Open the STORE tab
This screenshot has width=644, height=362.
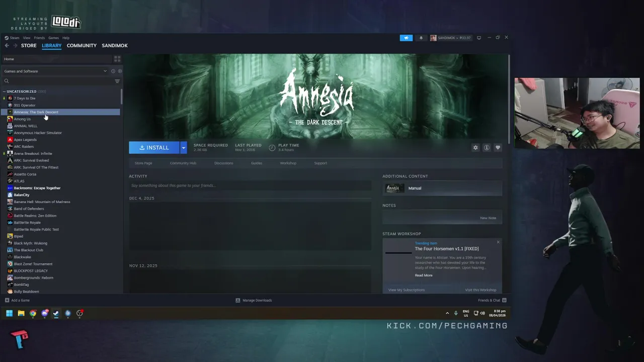click(29, 45)
